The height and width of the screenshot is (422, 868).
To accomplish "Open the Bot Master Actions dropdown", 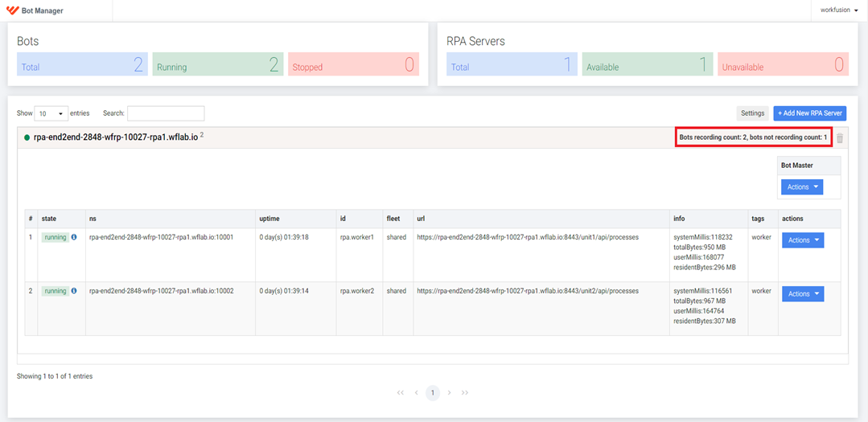I will [x=802, y=187].
